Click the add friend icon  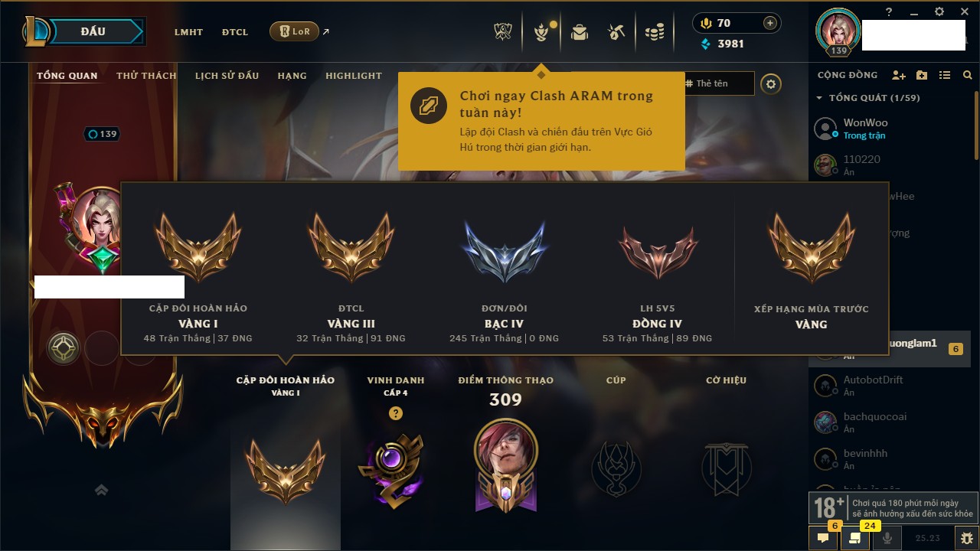click(899, 75)
